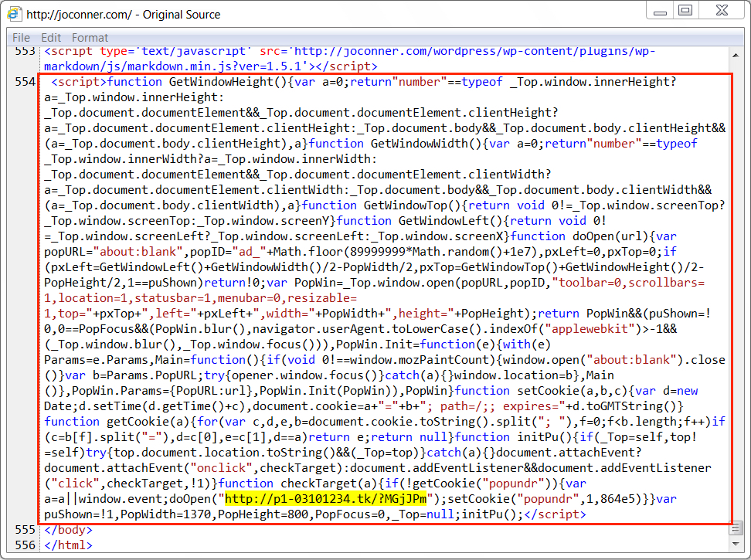Open the Format menu

tap(90, 37)
